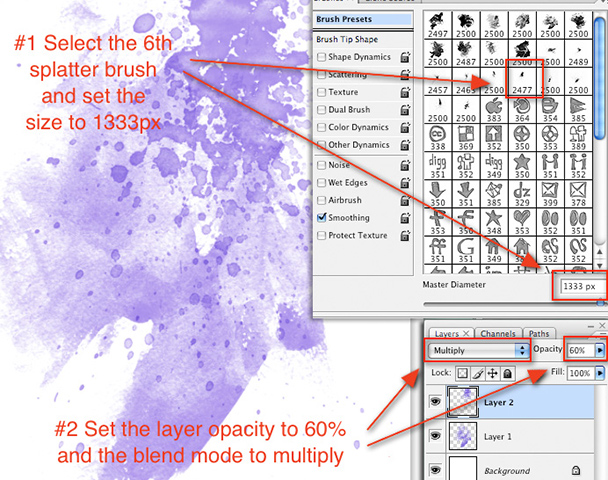Select the 2497 splatter brush preset

[438, 25]
